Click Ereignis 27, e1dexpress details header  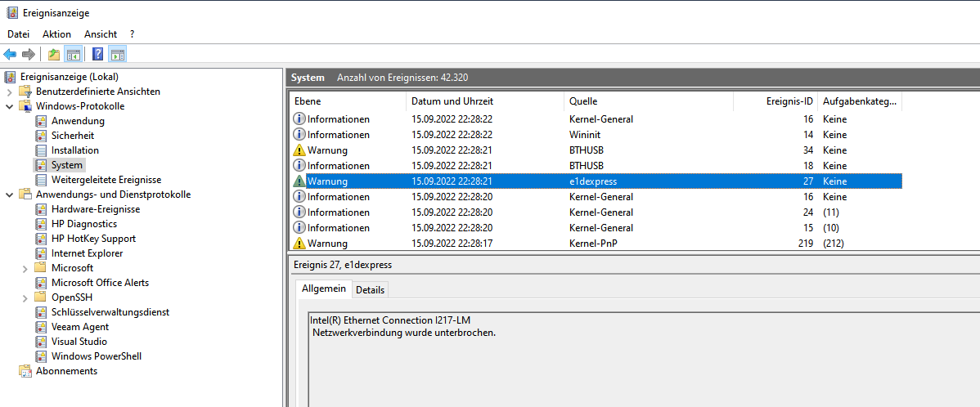[342, 265]
